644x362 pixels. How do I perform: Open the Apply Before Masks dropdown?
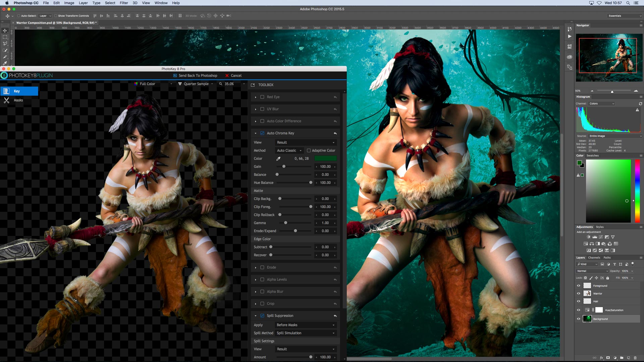306,325
